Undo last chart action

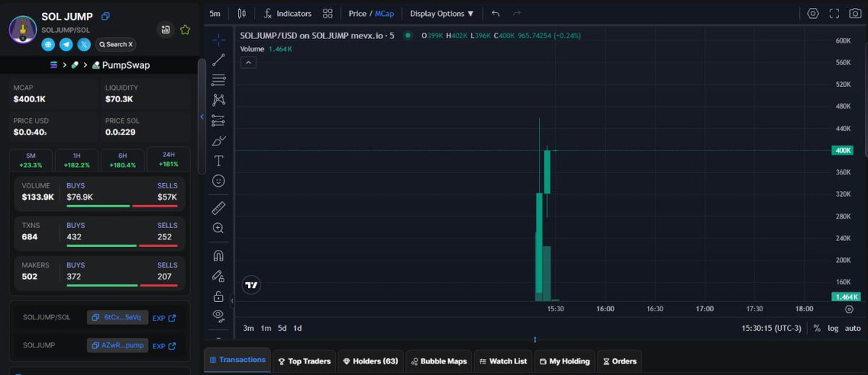pyautogui.click(x=495, y=14)
